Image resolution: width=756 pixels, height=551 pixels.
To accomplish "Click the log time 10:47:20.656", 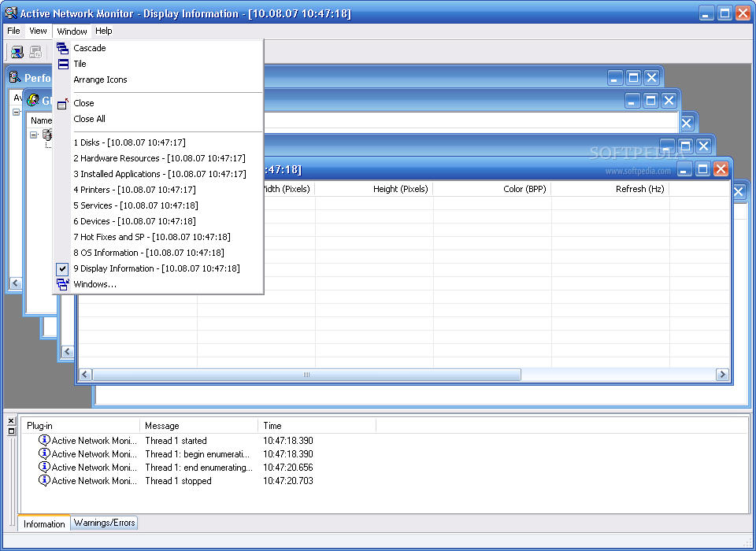I will point(288,467).
